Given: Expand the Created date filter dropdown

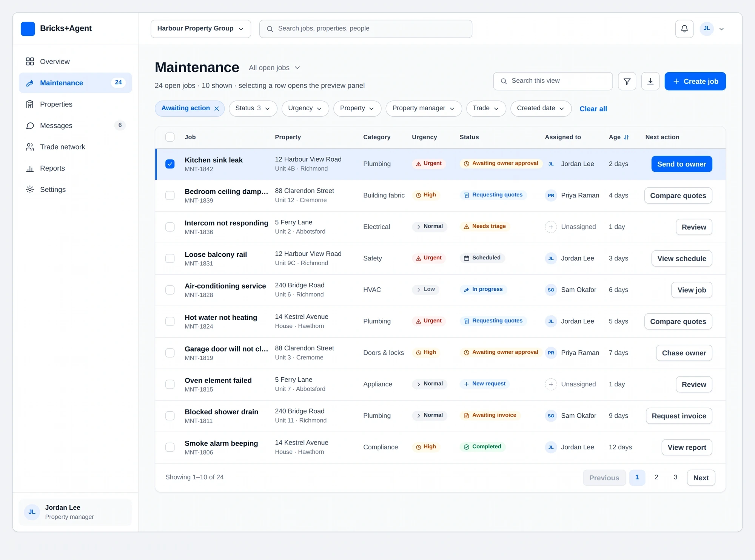Looking at the screenshot, I should 541,108.
